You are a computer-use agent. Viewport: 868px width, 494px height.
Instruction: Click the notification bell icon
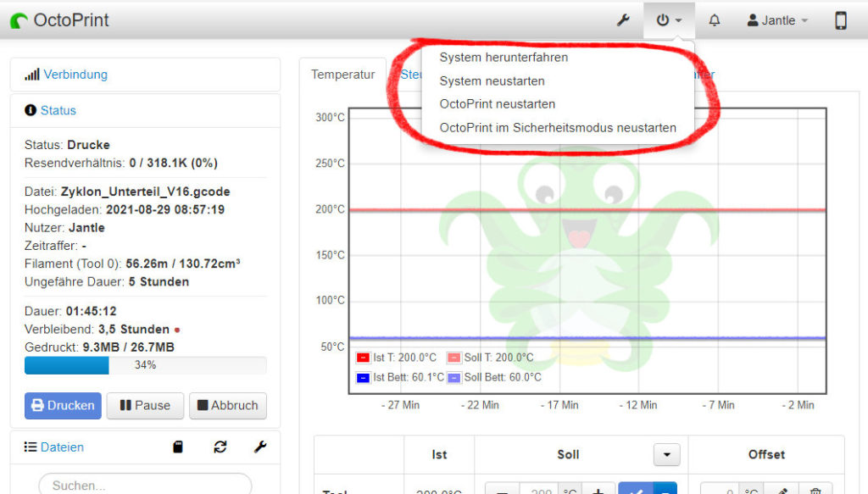tap(715, 20)
